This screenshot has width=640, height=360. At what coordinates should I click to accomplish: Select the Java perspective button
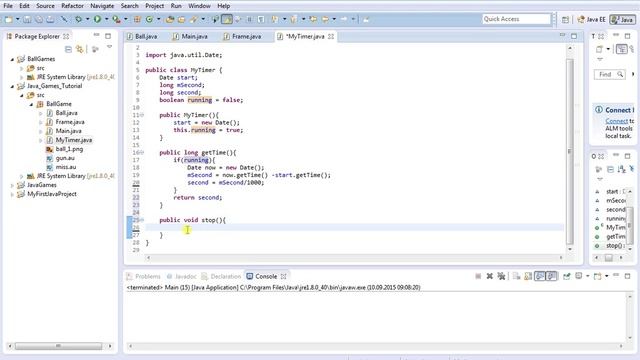tap(622, 19)
